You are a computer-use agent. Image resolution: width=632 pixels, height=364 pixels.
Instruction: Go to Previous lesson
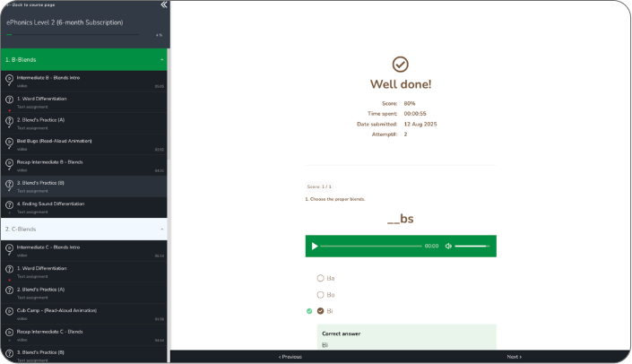[x=290, y=357]
